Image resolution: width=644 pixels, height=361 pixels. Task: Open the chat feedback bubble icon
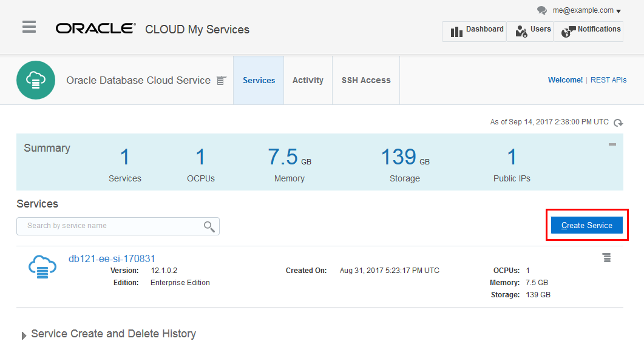pyautogui.click(x=542, y=10)
